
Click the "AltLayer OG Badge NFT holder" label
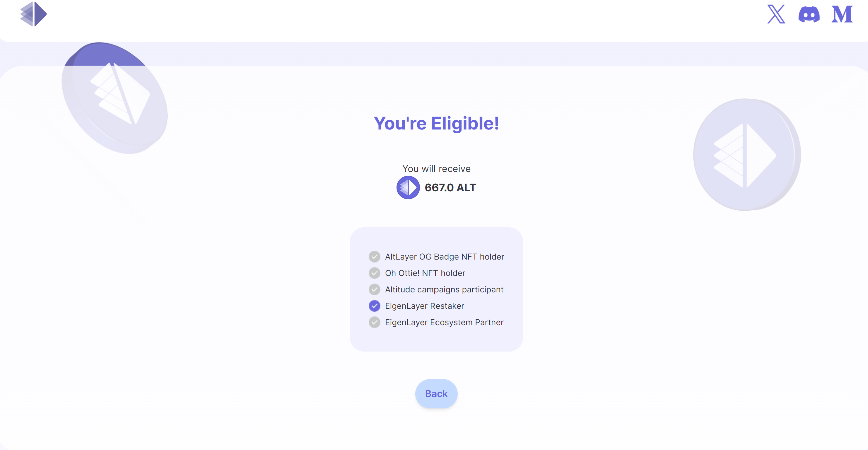point(445,257)
